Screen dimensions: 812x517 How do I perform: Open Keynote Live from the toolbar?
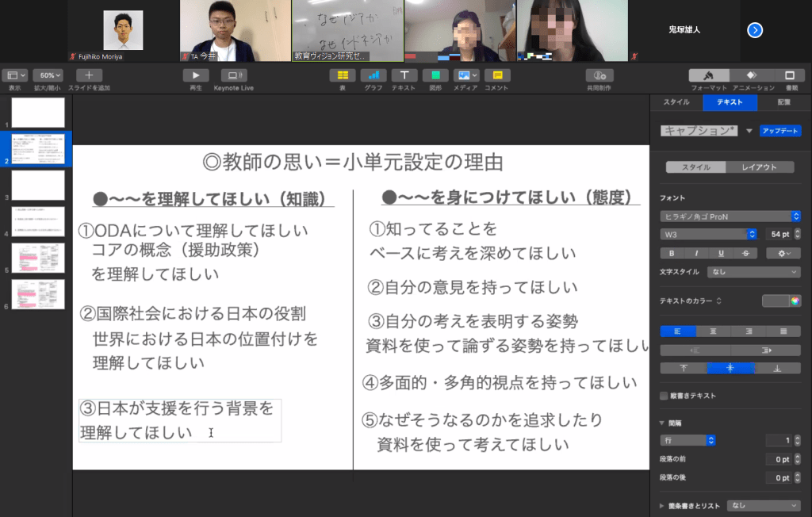click(233, 75)
